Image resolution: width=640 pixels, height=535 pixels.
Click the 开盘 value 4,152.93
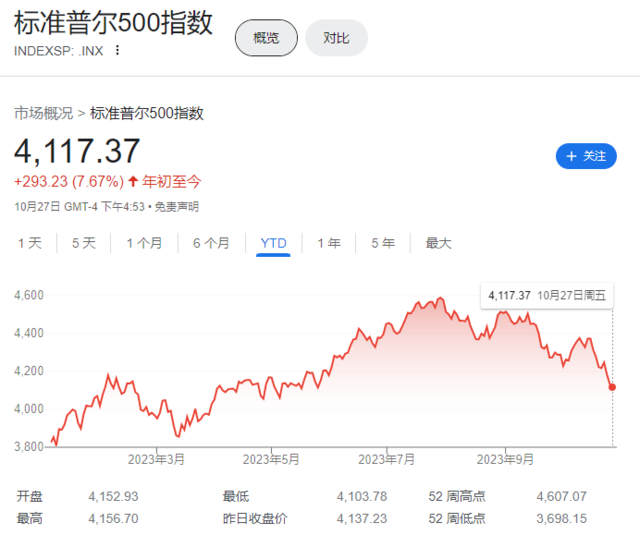(x=113, y=496)
